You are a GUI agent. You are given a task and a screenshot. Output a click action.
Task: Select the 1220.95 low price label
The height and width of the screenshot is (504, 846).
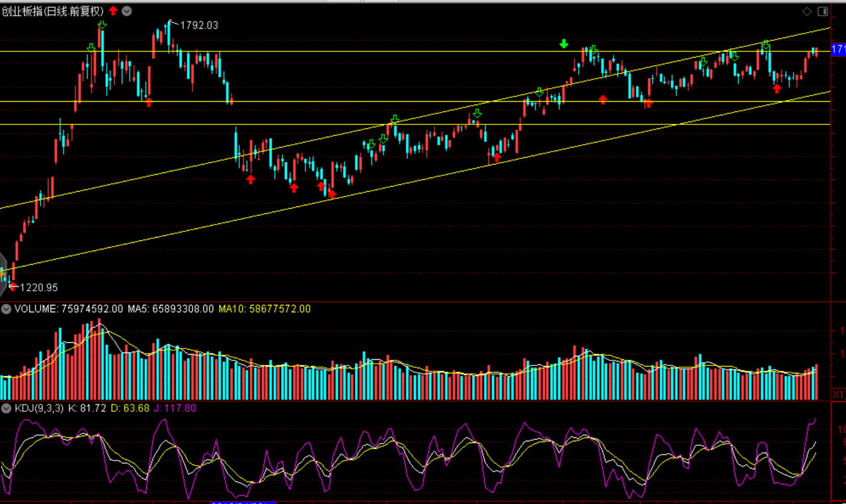pyautogui.click(x=38, y=288)
